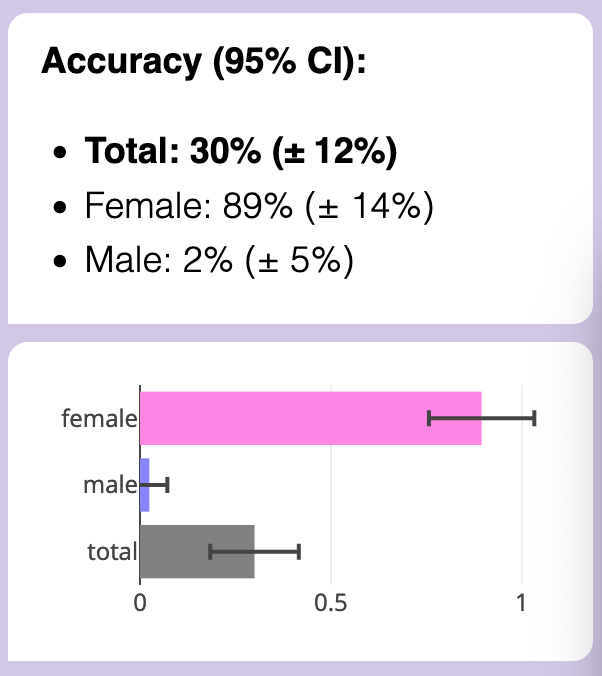The image size is (602, 676).
Task: Click the "0" x-axis tick label
Action: [140, 604]
